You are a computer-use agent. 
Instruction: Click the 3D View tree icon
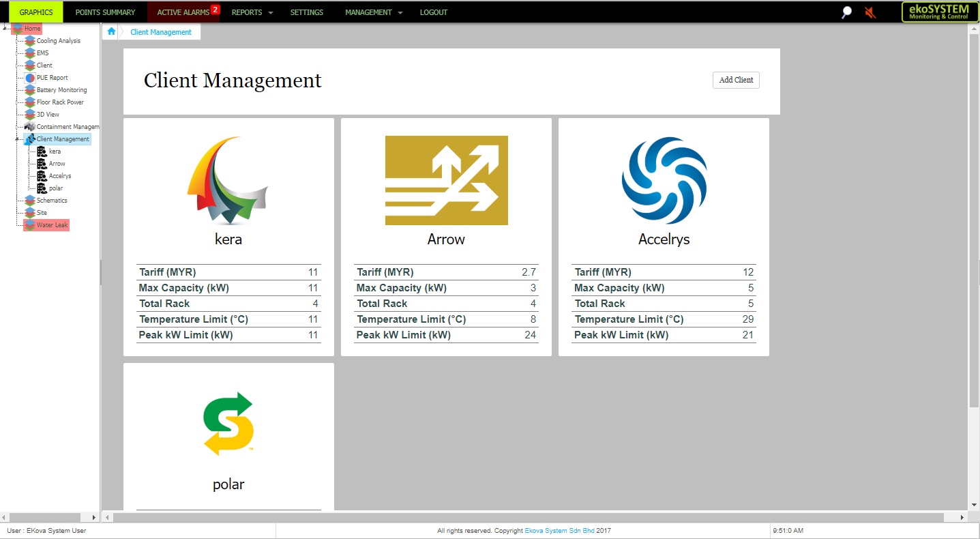point(29,115)
